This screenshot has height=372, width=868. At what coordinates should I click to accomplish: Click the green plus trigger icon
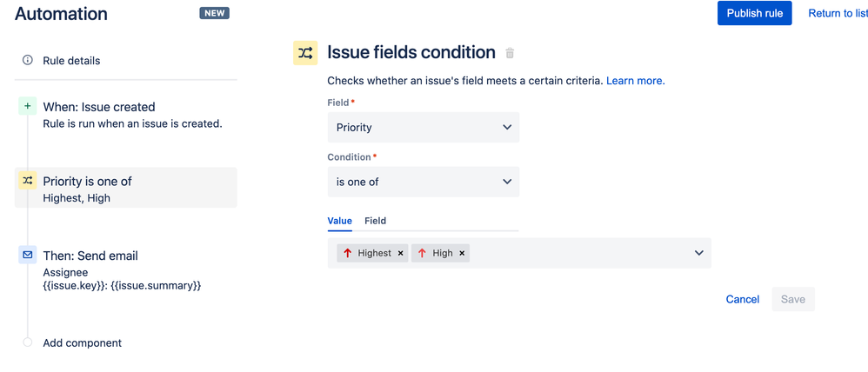(x=28, y=106)
